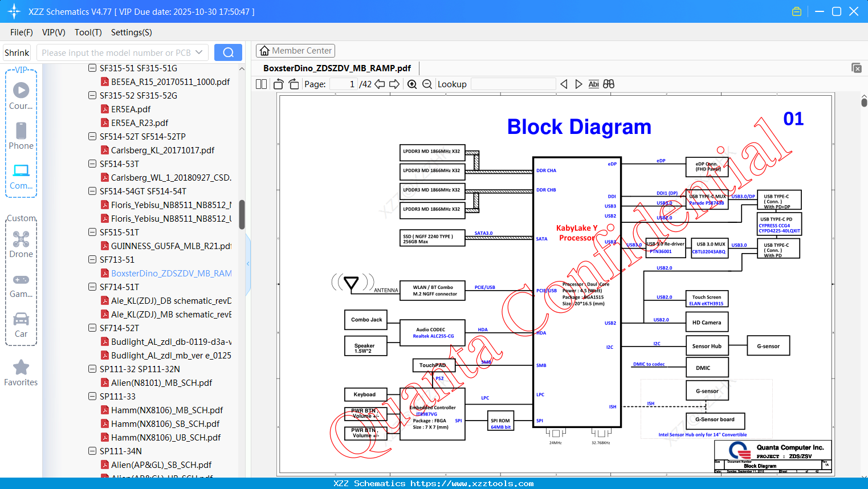Open Hamm(NX8106)_UB_SCH.pdf file
The width and height of the screenshot is (868, 489).
point(166,437)
